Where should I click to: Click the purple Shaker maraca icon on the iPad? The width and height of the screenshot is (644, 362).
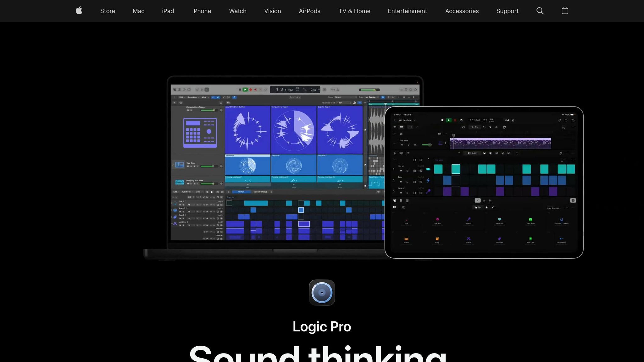428,191
